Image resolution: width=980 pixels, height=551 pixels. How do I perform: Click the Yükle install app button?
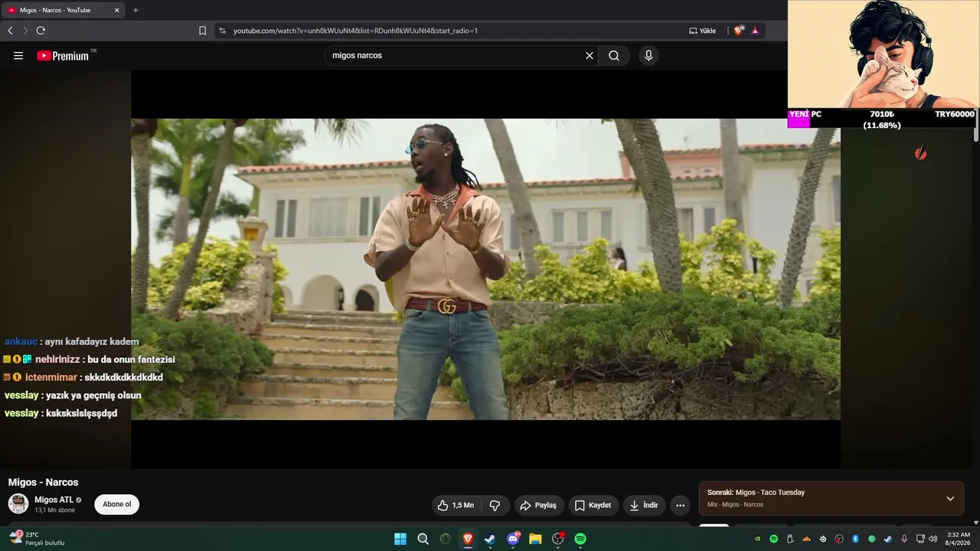703,31
